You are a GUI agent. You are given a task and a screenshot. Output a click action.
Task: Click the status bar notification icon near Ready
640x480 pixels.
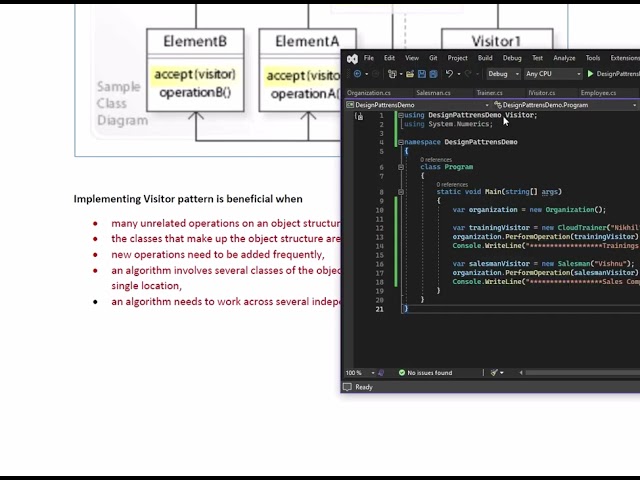tap(347, 387)
